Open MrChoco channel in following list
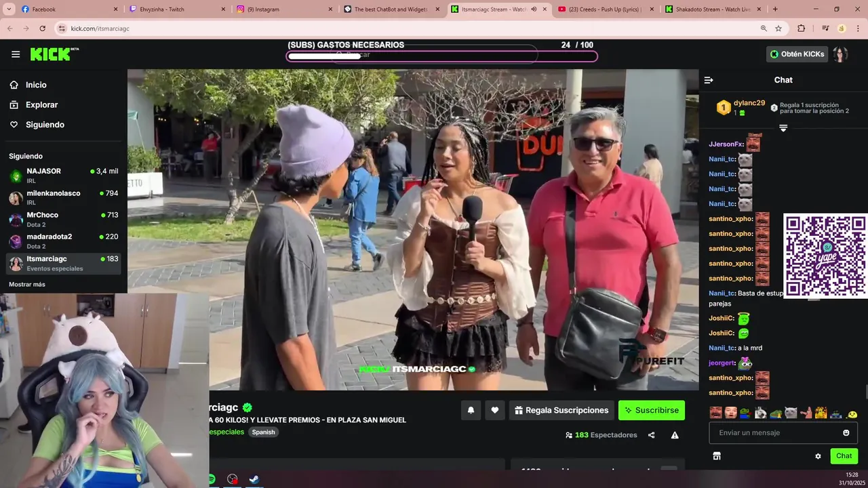 click(64, 219)
